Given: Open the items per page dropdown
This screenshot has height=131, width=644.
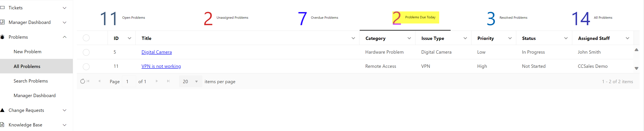Looking at the screenshot, I should [x=196, y=82].
